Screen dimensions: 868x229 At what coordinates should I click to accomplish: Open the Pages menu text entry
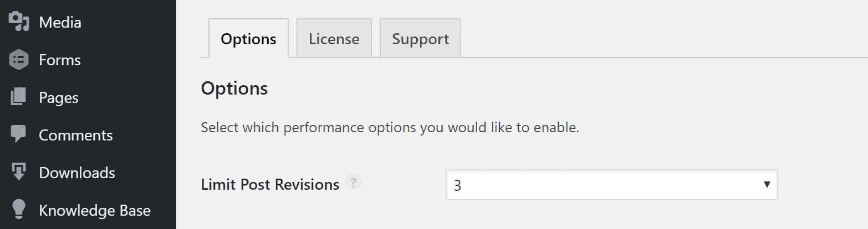click(58, 97)
